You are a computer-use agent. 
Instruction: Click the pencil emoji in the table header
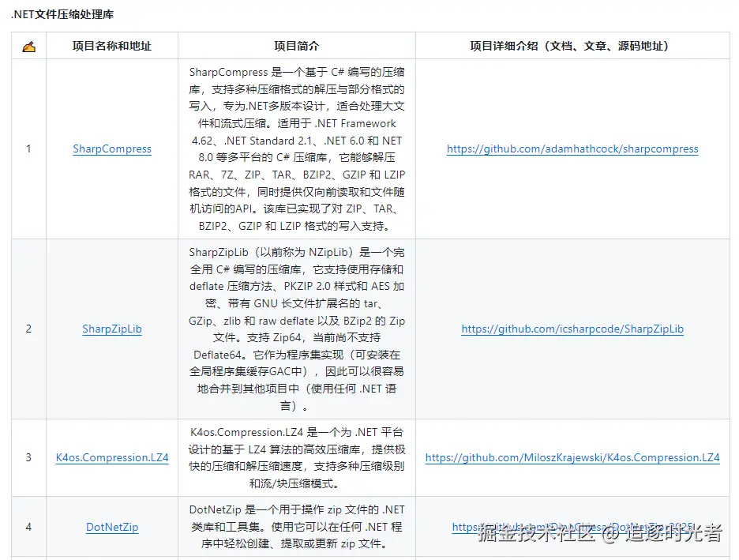[28, 46]
